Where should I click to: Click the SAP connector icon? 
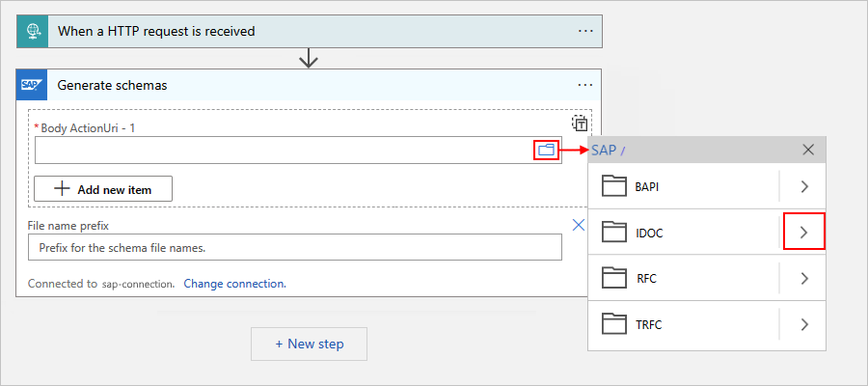(x=33, y=85)
